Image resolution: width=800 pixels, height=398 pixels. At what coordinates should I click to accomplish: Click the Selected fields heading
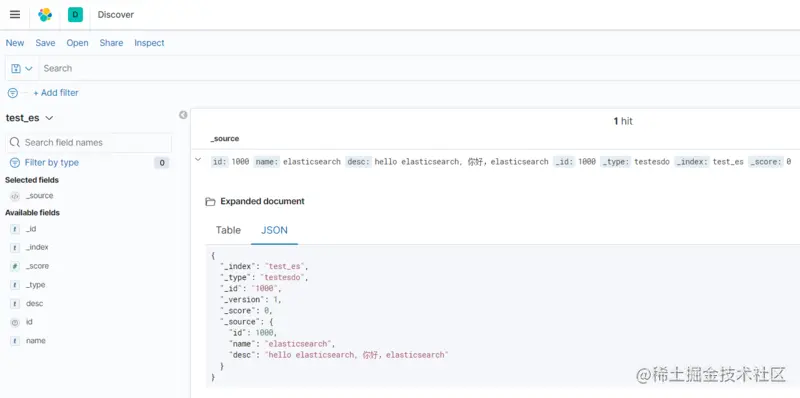32,180
